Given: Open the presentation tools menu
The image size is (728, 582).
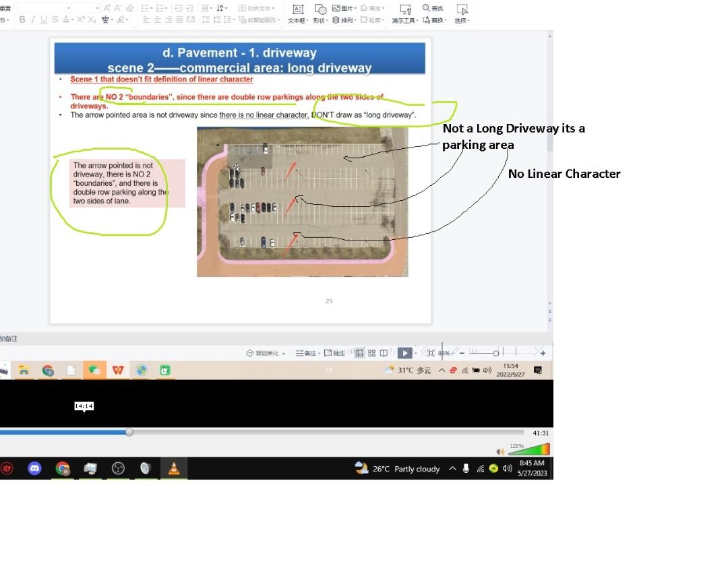Looking at the screenshot, I should 405,20.
